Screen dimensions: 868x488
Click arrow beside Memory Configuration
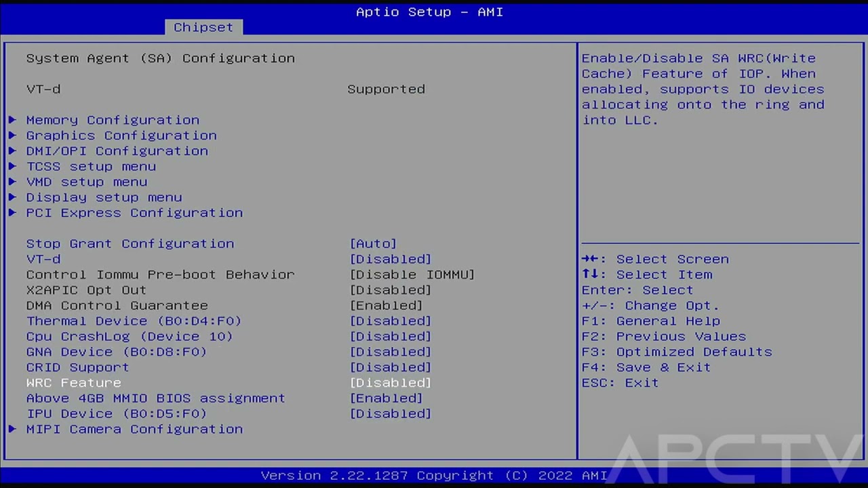pos(13,120)
